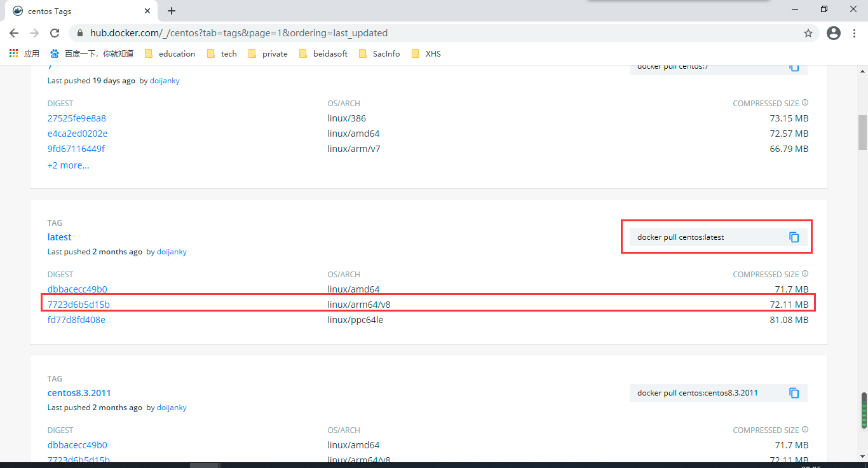Click the page vertical scrollbar thumb

point(863,132)
